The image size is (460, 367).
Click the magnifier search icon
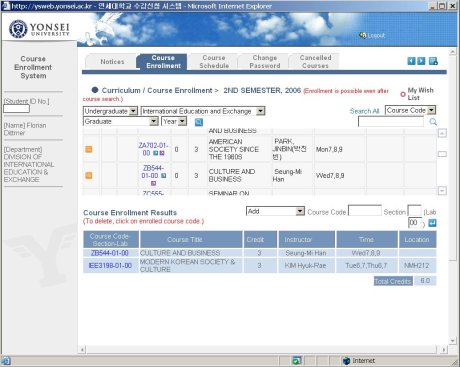[433, 122]
